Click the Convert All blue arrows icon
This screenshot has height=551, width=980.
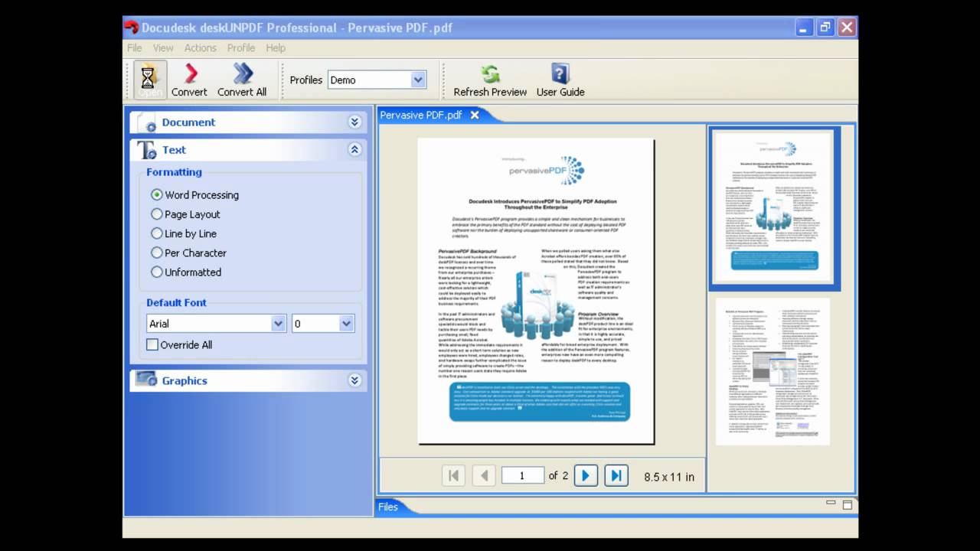pos(242,73)
